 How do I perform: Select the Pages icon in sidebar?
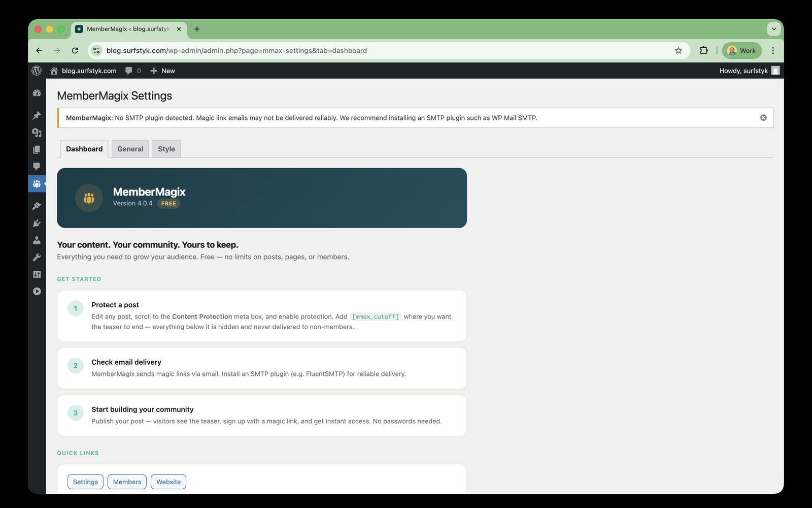coord(37,149)
